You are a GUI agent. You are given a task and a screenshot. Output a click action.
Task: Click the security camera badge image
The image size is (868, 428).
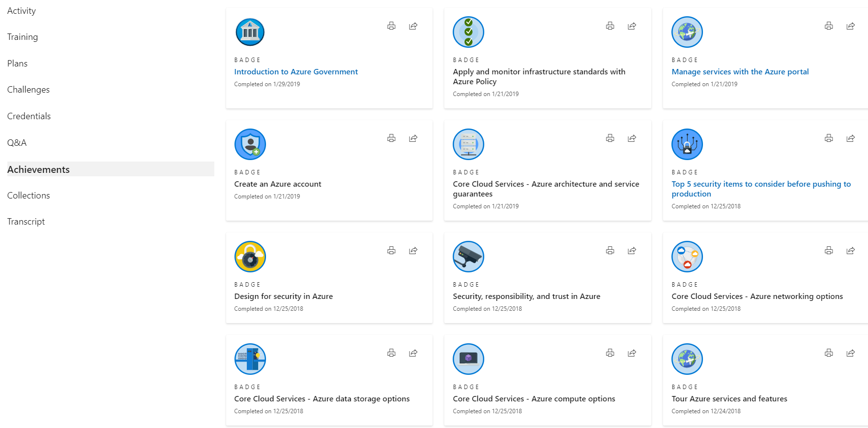coord(468,257)
